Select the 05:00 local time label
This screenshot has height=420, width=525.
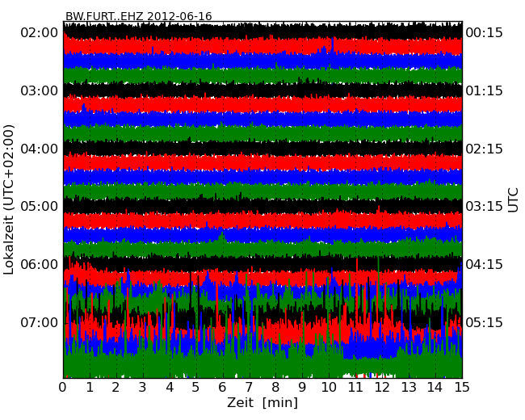tap(40, 206)
